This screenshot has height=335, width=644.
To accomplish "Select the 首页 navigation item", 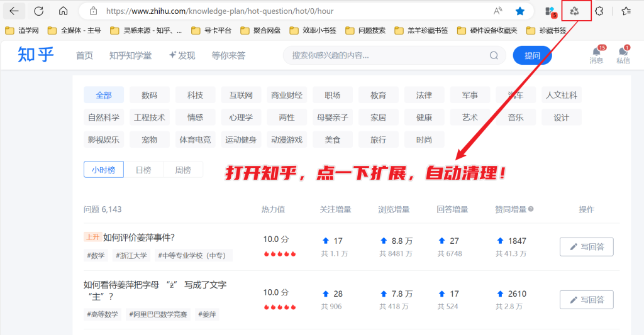I will pyautogui.click(x=85, y=55).
